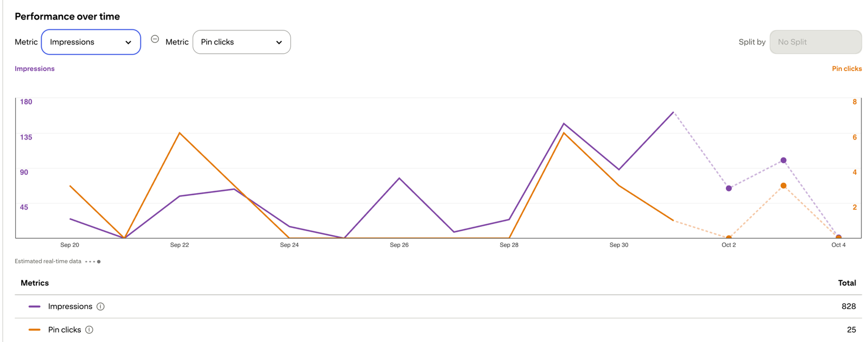The height and width of the screenshot is (342, 868).
Task: Click the orange Pin clicks axis title
Action: (x=847, y=69)
